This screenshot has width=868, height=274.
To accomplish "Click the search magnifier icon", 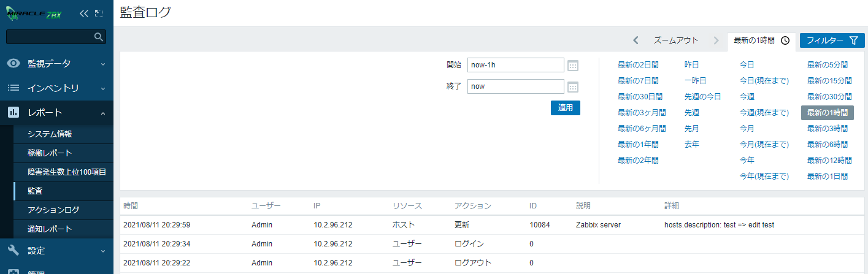I will point(98,37).
